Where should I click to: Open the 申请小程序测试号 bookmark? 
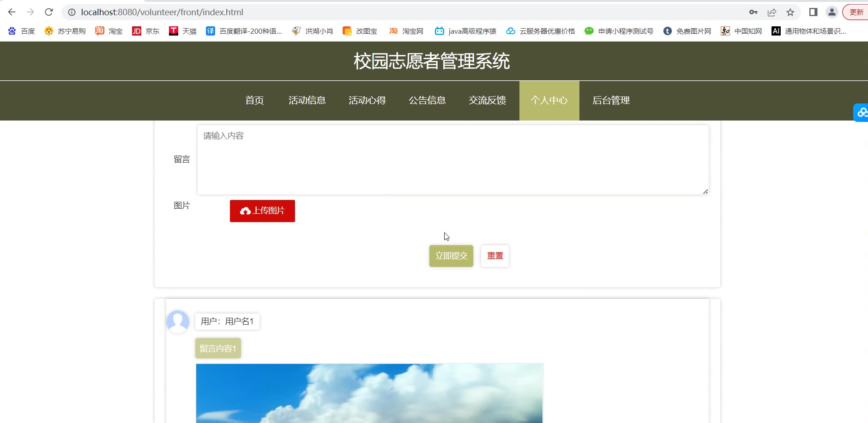619,31
